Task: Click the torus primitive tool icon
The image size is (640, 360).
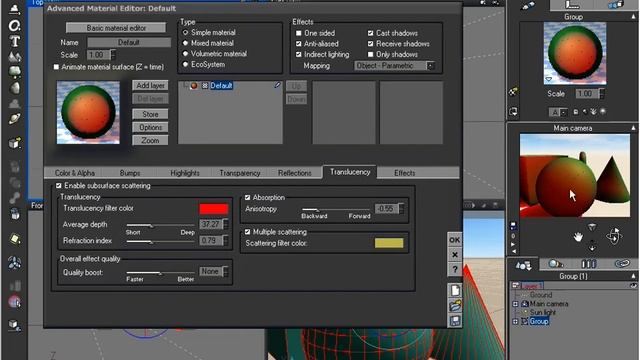Action: tap(15, 26)
